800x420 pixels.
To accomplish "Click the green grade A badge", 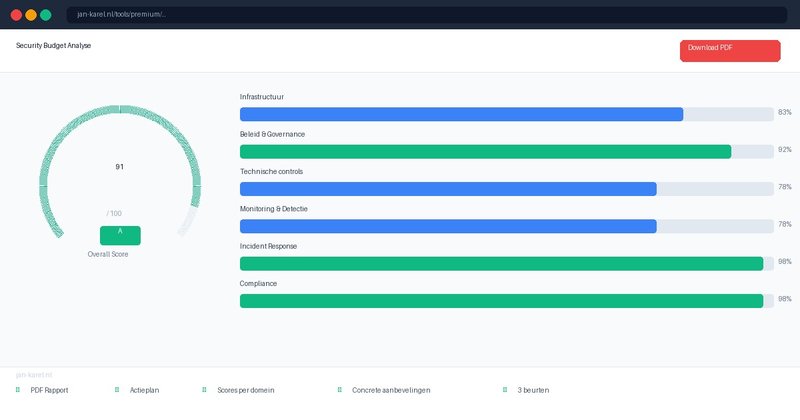I will click(120, 235).
